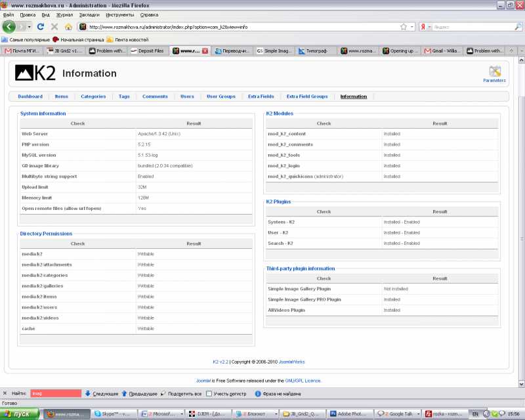Switch to the Gmail tab
The width and height of the screenshot is (525, 420).
coord(442,51)
